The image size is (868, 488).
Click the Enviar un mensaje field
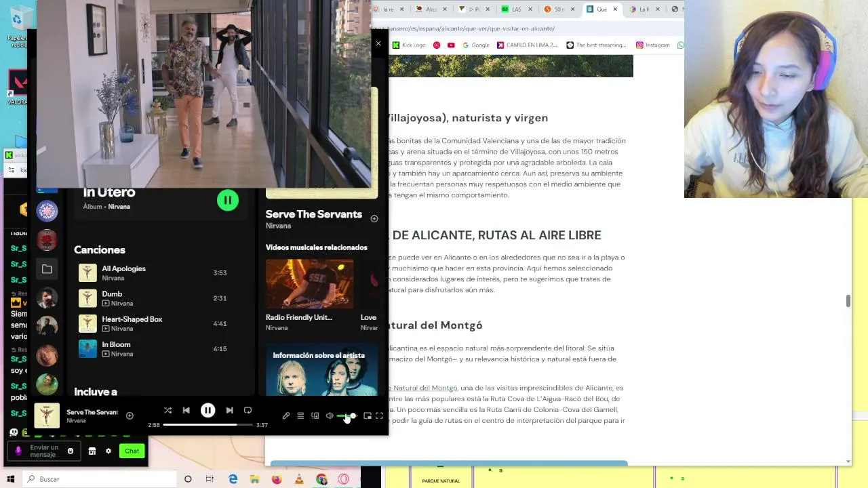(44, 451)
